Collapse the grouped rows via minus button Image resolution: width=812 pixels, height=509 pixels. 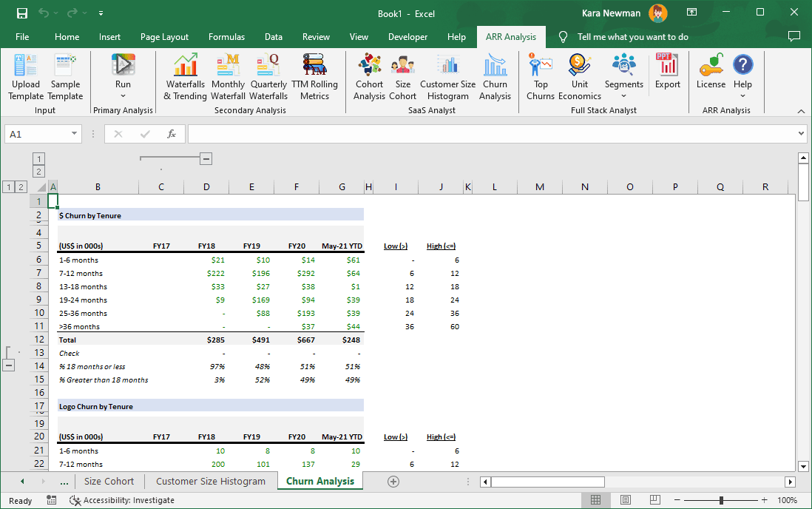[x=9, y=364]
